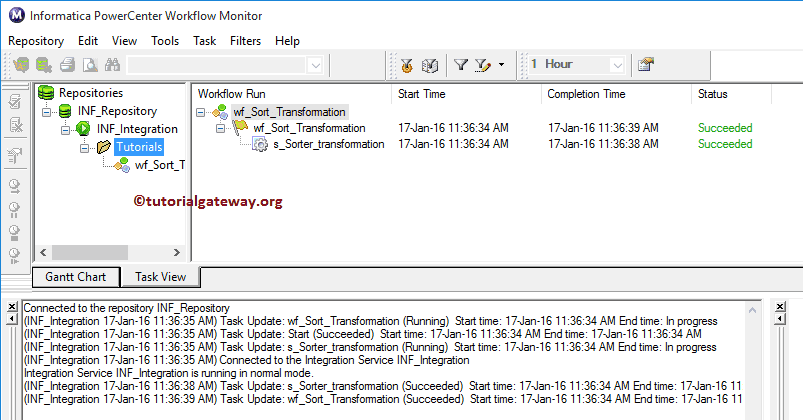Click the clock with resume/recover icon at bottom
The height and width of the screenshot is (420, 803).
click(14, 256)
